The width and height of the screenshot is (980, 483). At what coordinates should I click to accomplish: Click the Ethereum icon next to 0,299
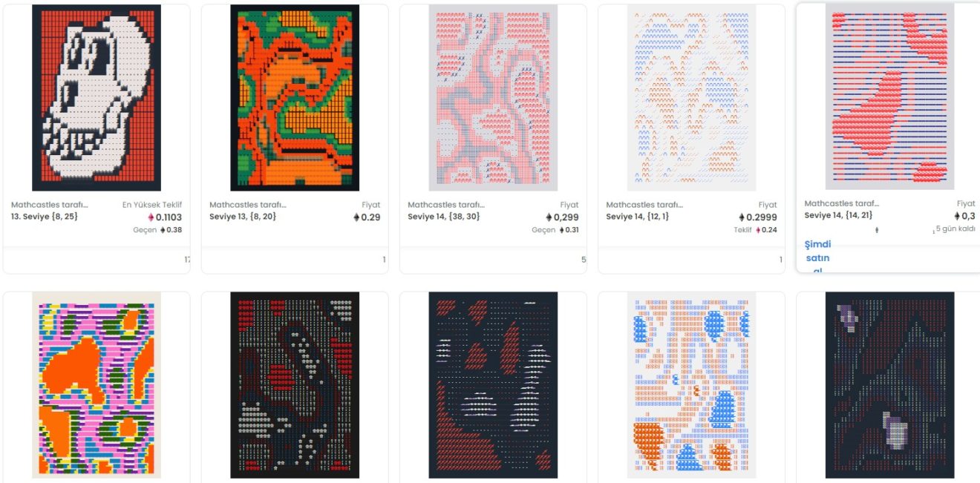(549, 217)
